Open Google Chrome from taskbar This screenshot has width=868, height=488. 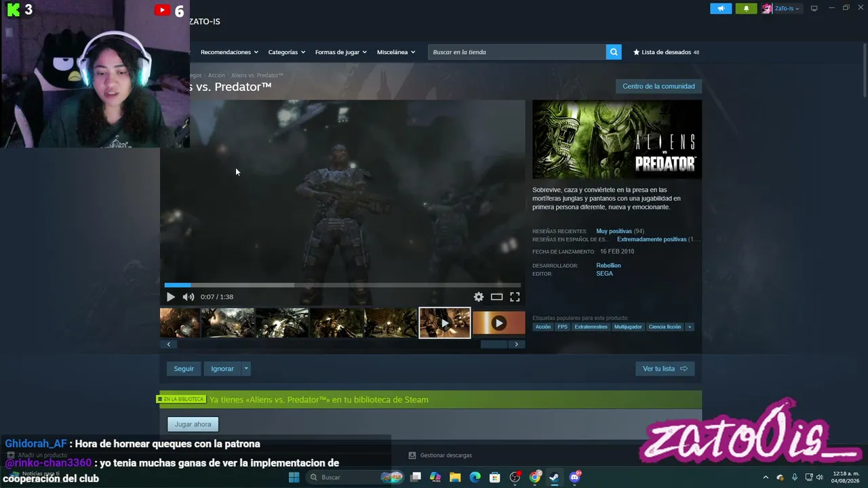click(535, 477)
